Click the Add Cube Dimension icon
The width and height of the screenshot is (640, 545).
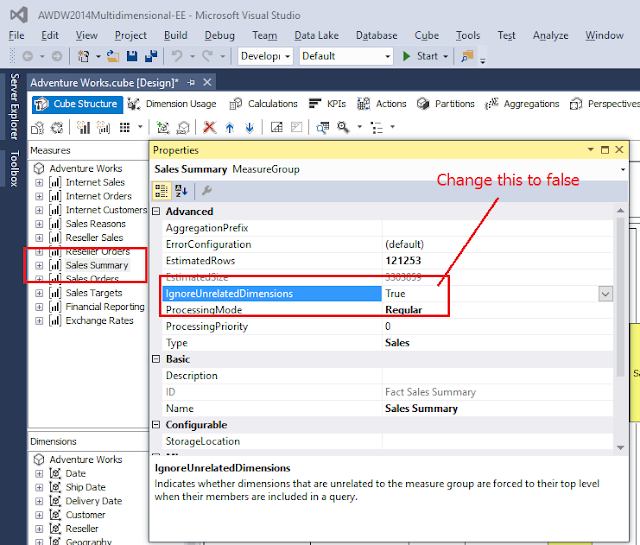pyautogui.click(x=163, y=128)
